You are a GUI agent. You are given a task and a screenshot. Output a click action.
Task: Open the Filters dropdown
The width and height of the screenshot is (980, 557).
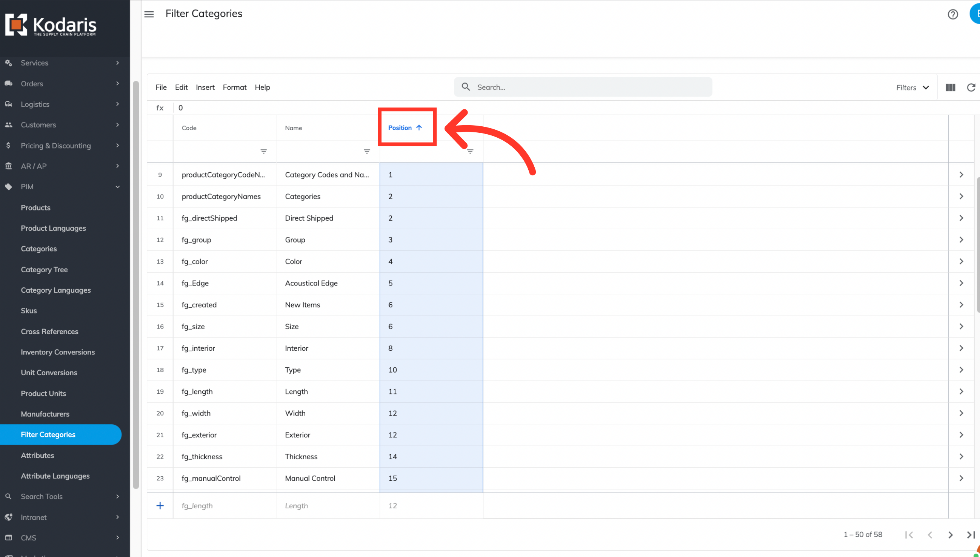point(912,87)
